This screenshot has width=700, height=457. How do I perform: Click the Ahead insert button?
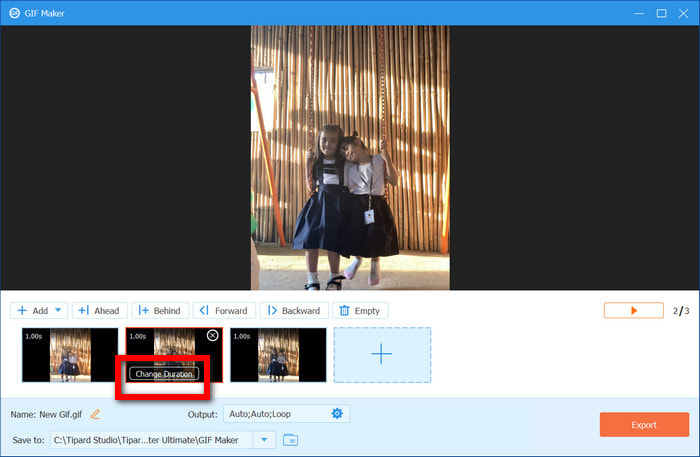97,311
